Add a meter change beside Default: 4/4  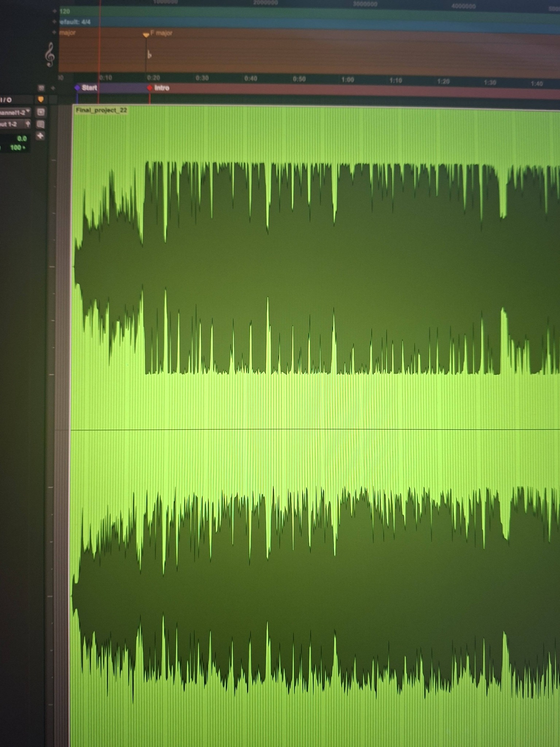[55, 22]
